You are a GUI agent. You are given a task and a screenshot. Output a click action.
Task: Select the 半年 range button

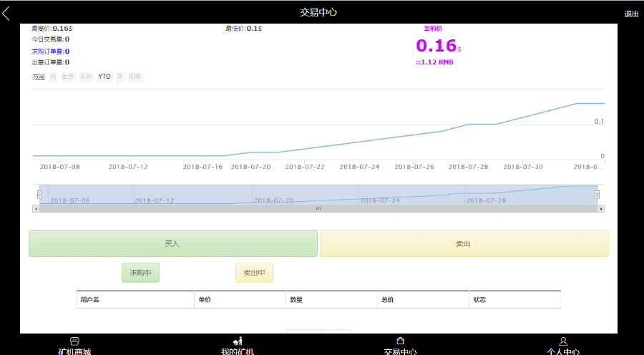tap(87, 77)
